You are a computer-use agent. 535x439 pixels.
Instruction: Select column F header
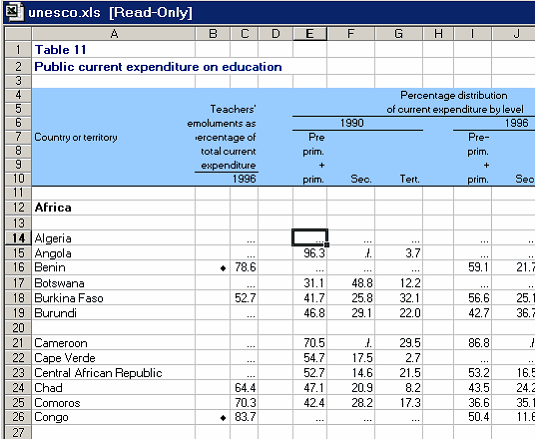coord(351,34)
